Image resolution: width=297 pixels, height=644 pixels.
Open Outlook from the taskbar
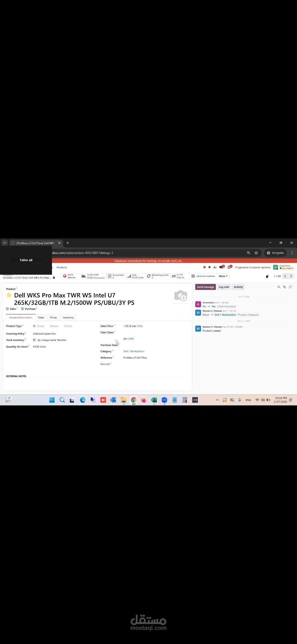[113, 400]
